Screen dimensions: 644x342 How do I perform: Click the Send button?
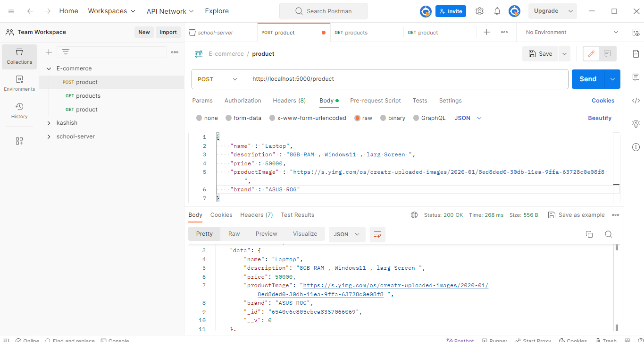click(587, 79)
